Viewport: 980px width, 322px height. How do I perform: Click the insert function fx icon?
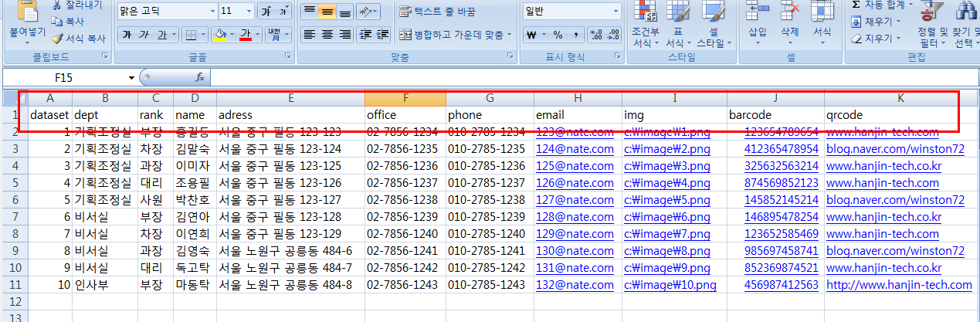tap(199, 77)
